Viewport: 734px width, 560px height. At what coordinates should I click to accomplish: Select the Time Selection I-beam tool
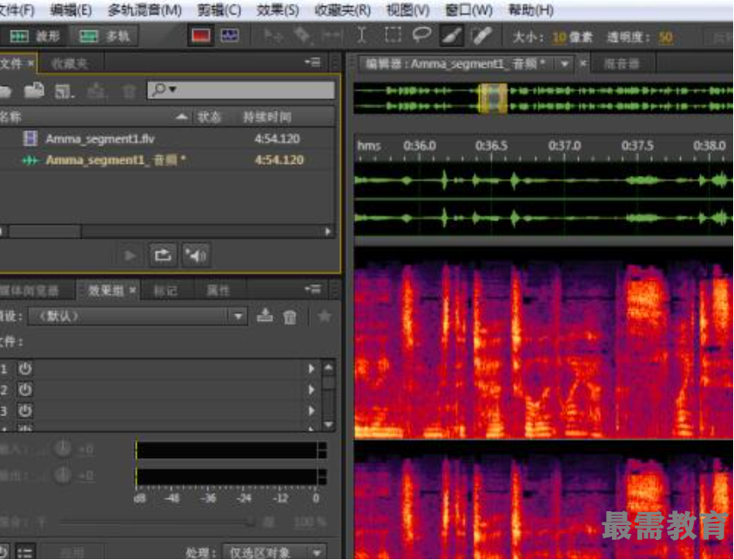[x=361, y=36]
